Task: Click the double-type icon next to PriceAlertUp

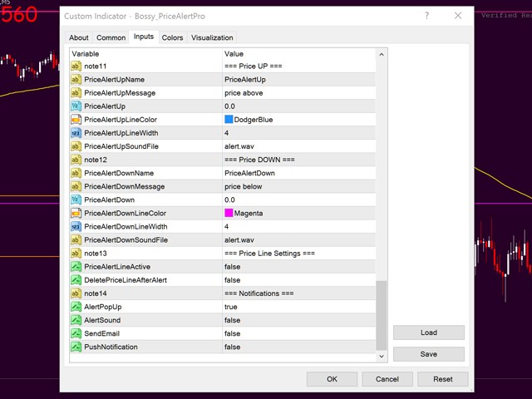Action: 76,106
